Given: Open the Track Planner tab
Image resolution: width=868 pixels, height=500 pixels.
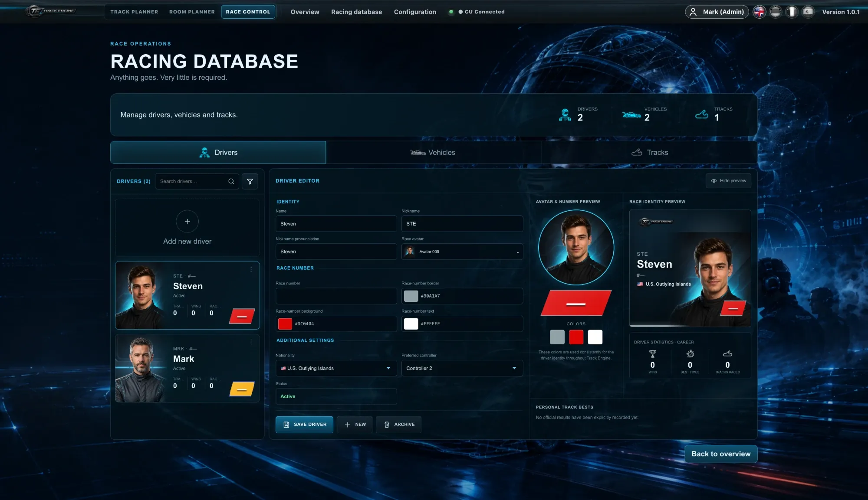Looking at the screenshot, I should tap(134, 12).
